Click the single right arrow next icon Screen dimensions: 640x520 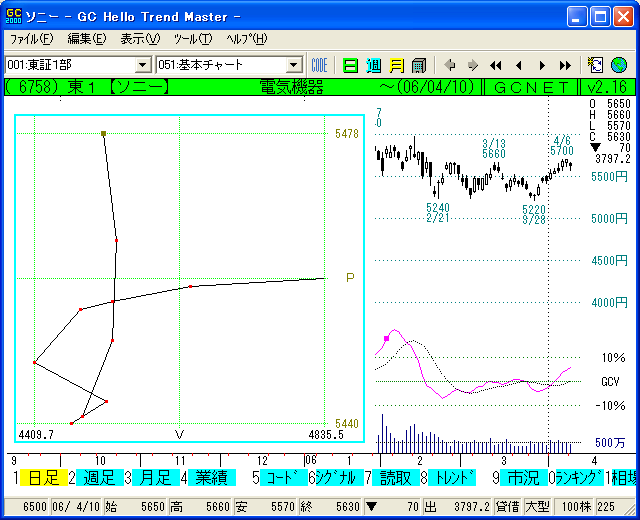[x=542, y=65]
